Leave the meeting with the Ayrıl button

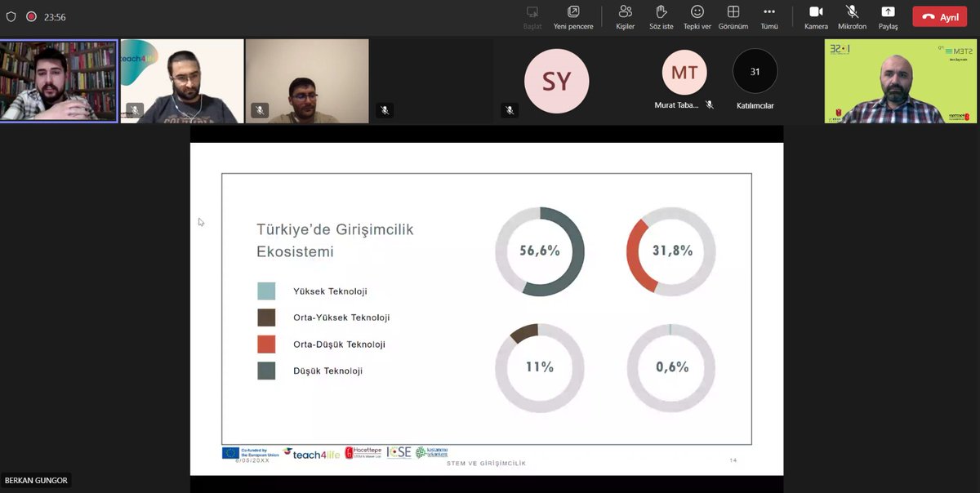(x=939, y=16)
